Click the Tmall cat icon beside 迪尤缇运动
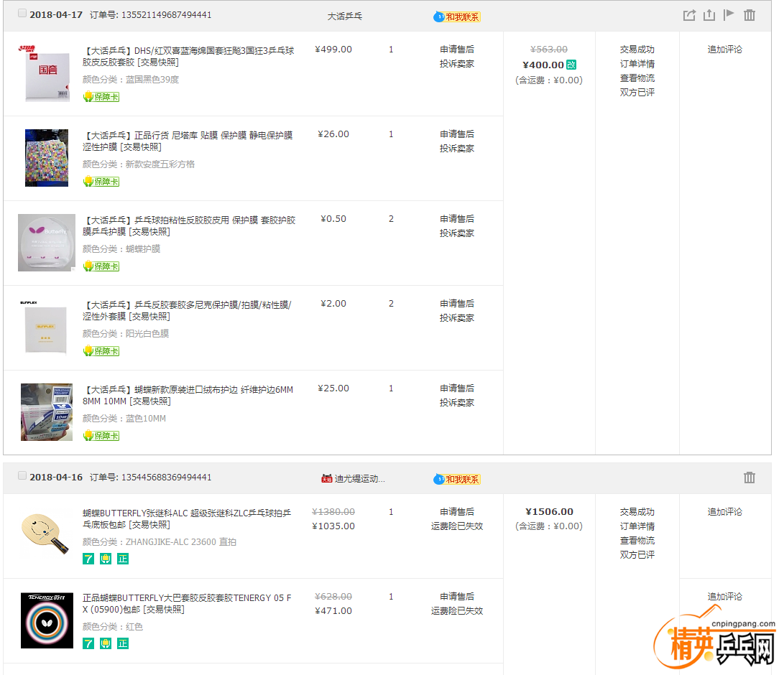Screen dimensions: 784x675 tap(326, 479)
